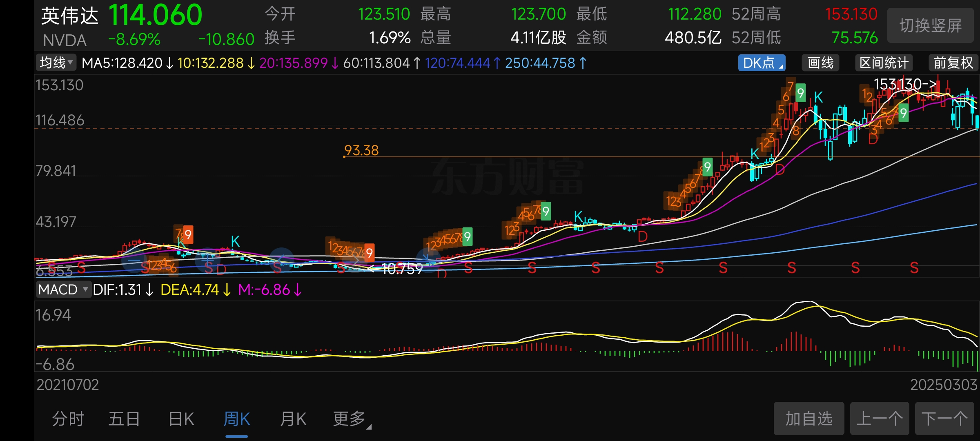
Task: Switch to the 分时 tab
Action: [x=68, y=419]
